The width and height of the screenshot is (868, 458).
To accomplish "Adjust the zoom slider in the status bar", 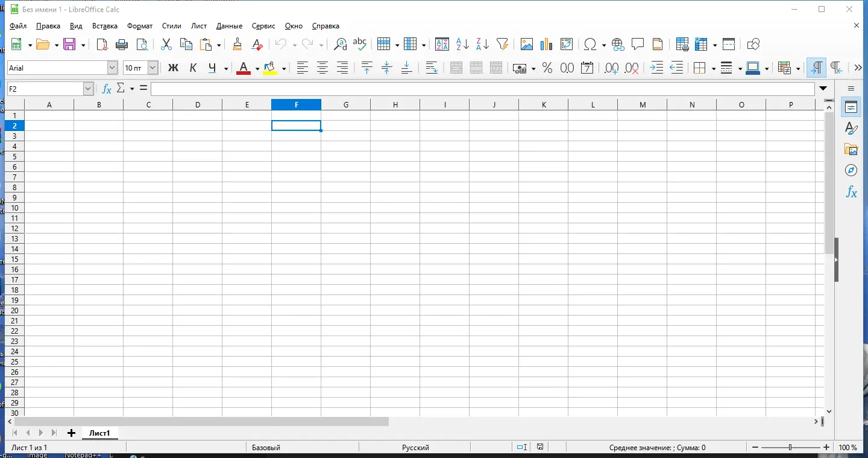I will (790, 447).
